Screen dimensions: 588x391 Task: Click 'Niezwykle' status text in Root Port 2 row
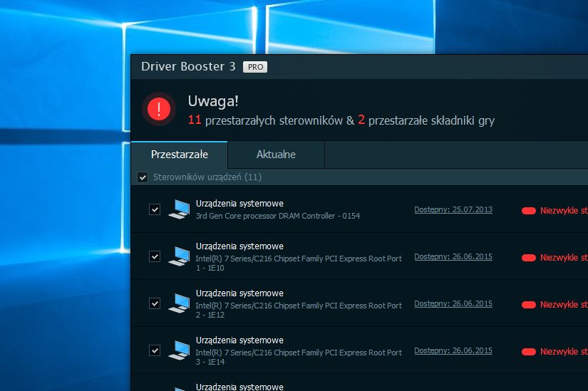[x=559, y=305]
